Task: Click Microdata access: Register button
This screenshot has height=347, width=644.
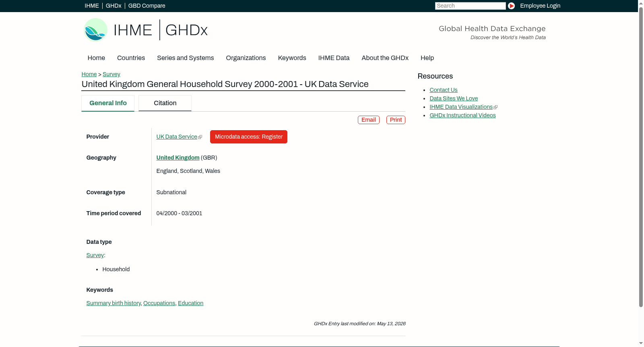Action: click(249, 137)
